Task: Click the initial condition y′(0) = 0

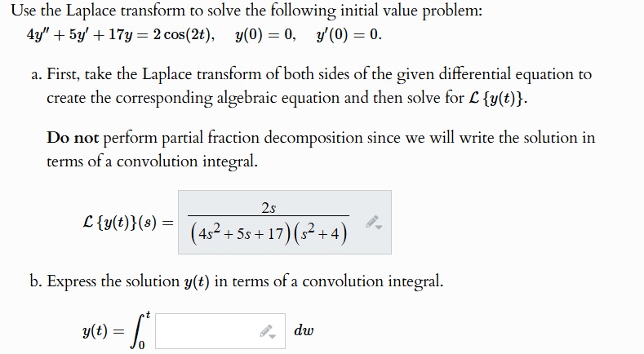Action: tap(349, 35)
